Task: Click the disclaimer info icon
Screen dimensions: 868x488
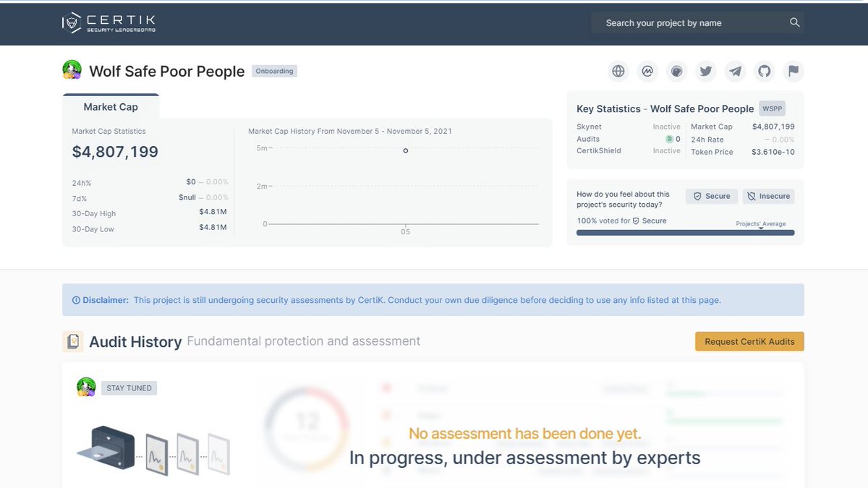Action: [76, 300]
